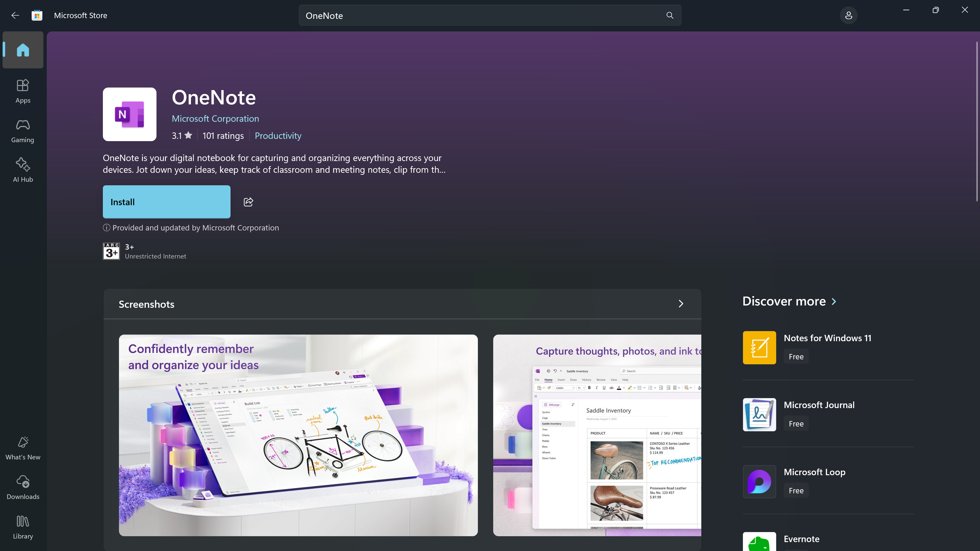Screen dimensions: 980x551
Task: Open the Downloads sidebar section
Action: click(x=23, y=487)
